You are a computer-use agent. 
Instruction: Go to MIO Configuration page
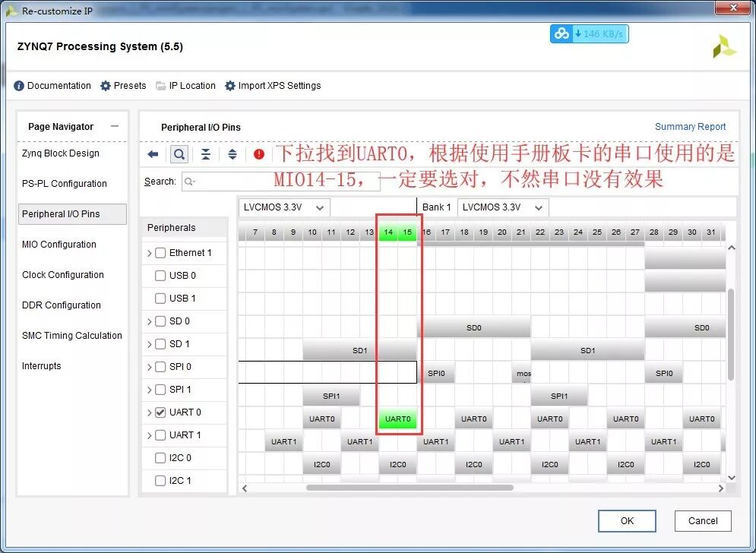59,245
